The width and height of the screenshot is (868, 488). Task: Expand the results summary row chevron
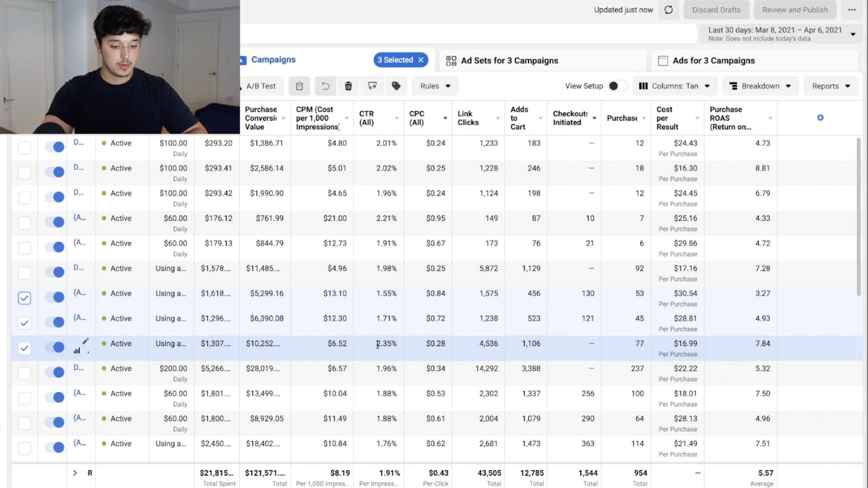point(75,473)
